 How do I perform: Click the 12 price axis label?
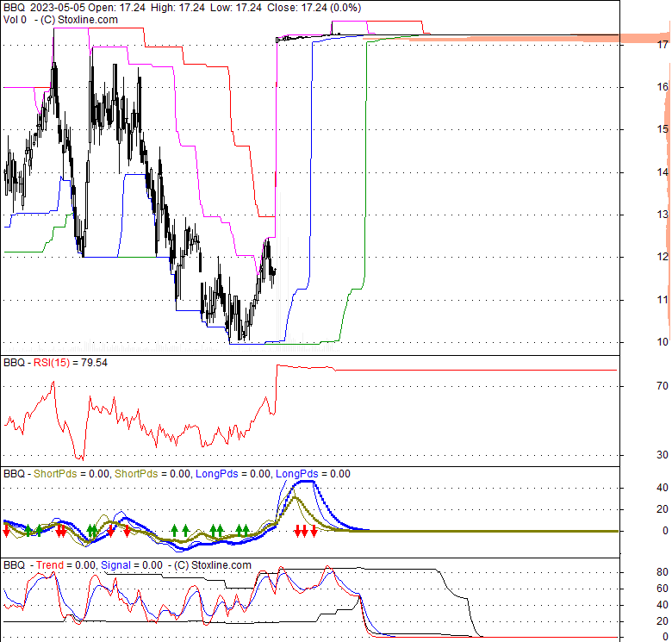pyautogui.click(x=663, y=257)
